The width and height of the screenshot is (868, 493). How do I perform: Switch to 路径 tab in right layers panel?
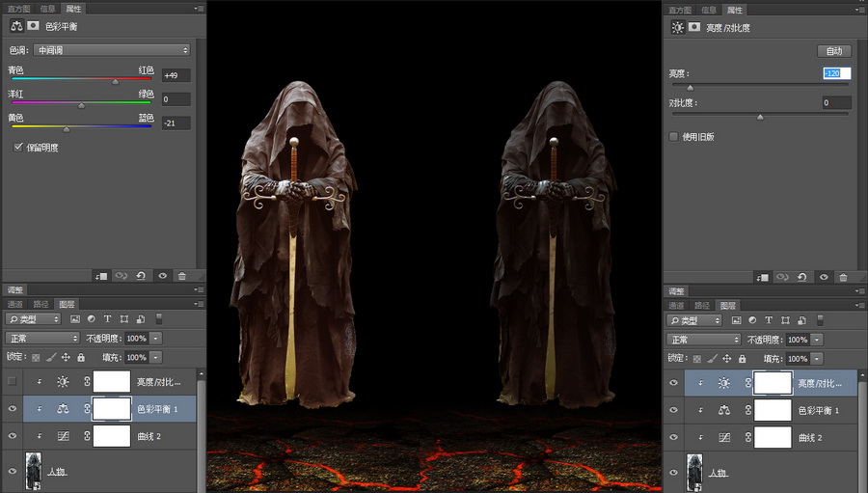[x=702, y=305]
